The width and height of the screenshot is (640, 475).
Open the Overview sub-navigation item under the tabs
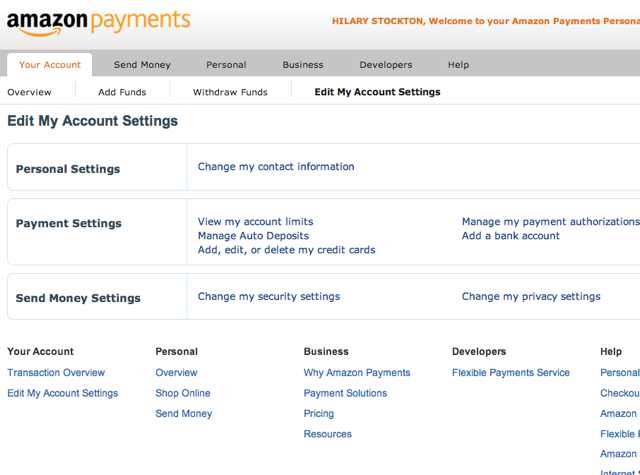[29, 92]
